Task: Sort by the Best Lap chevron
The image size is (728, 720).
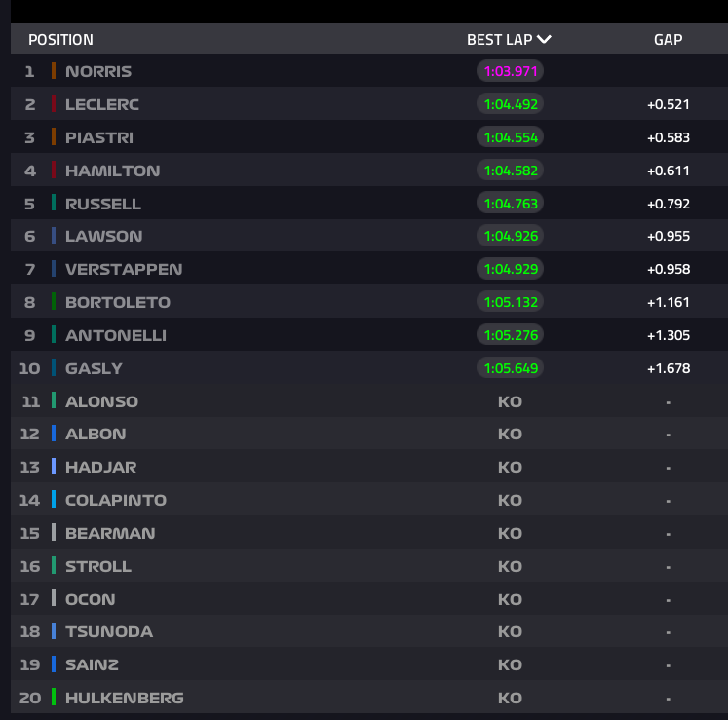Action: 544,40
